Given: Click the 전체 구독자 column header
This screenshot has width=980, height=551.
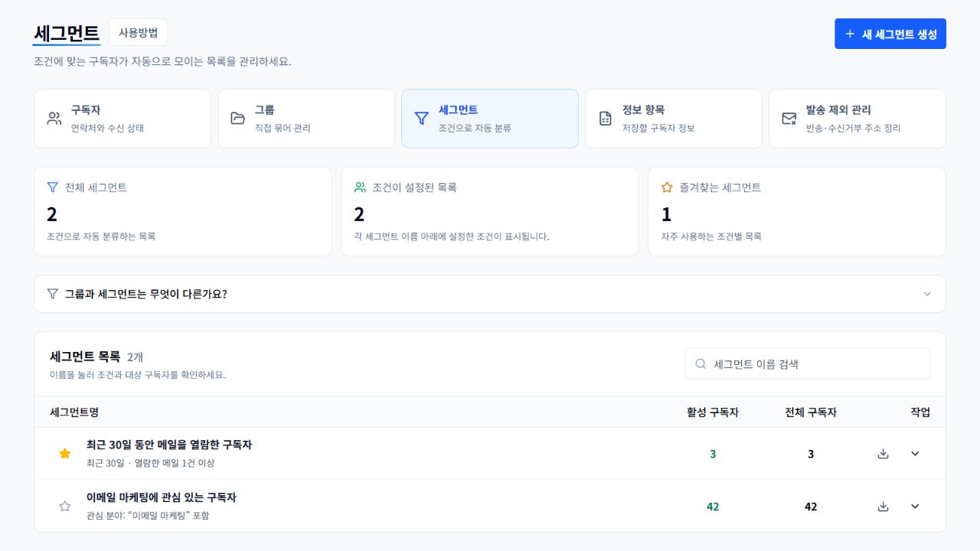Looking at the screenshot, I should pos(811,412).
